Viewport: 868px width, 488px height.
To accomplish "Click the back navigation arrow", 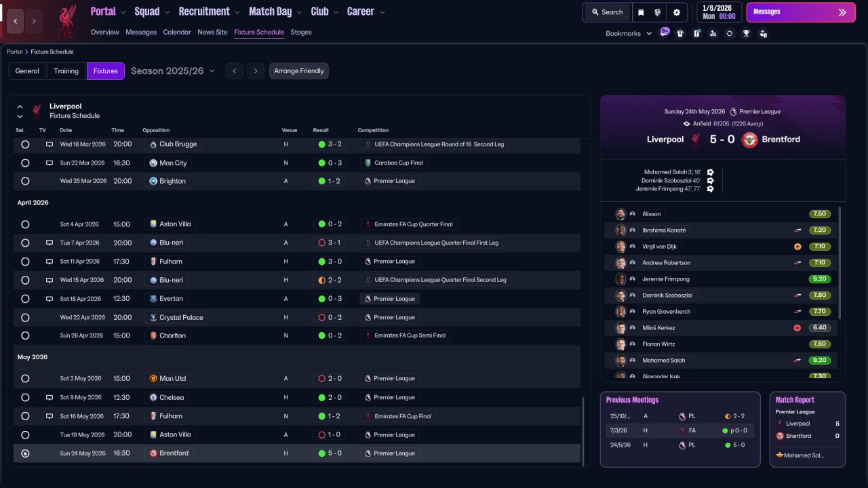I will pos(15,21).
